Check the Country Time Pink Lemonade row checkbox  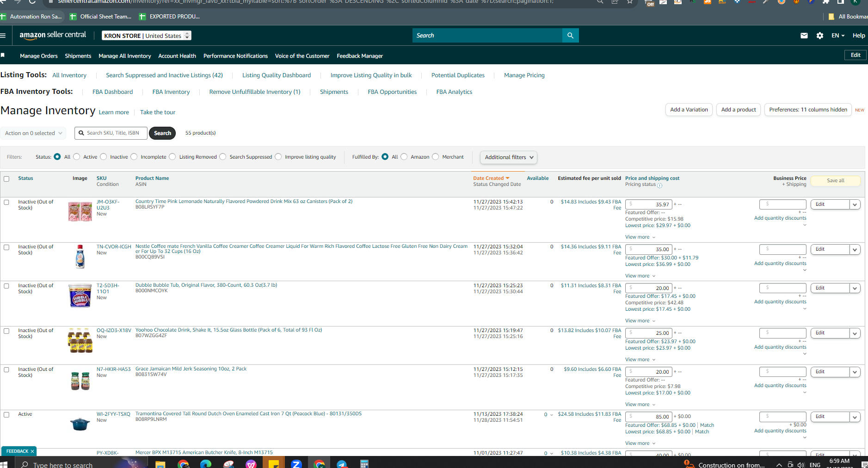coord(6,202)
